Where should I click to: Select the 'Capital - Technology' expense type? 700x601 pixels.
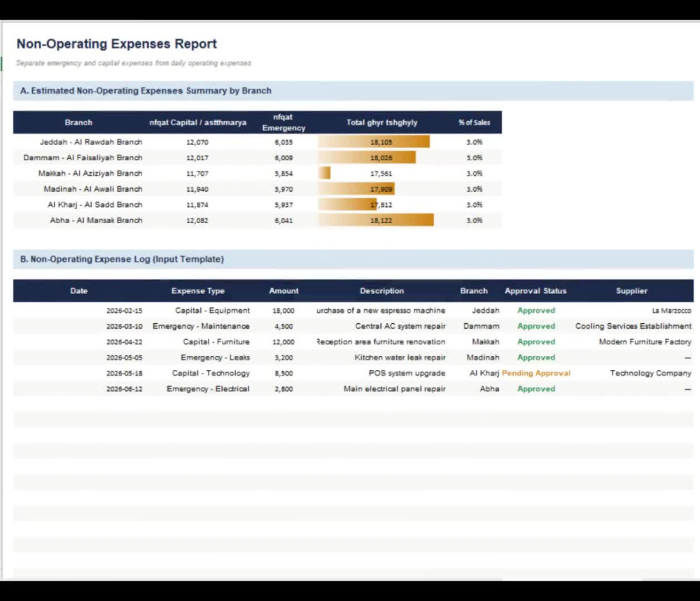point(211,373)
